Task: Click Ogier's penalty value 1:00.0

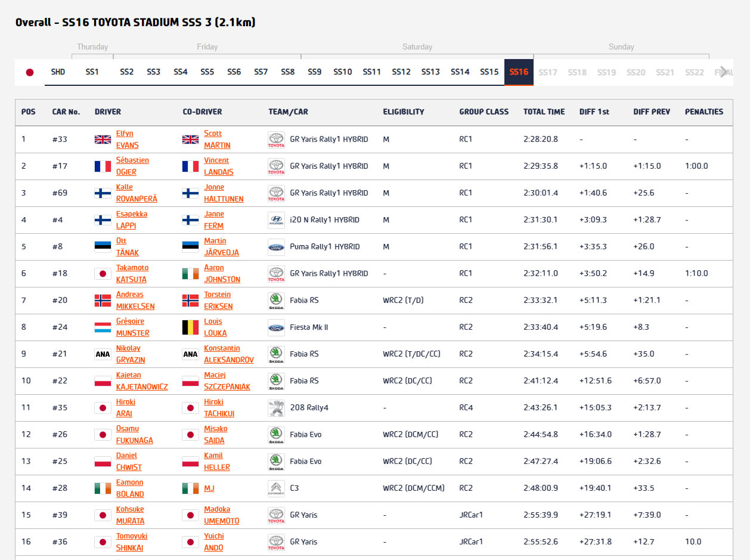Action: pyautogui.click(x=696, y=166)
